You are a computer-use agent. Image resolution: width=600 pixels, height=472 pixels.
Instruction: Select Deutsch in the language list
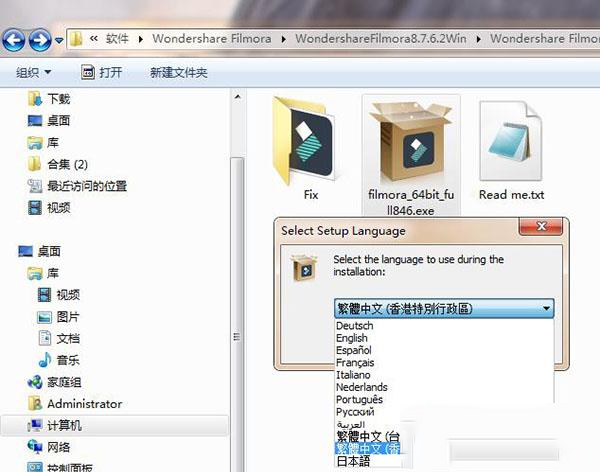[x=354, y=326]
